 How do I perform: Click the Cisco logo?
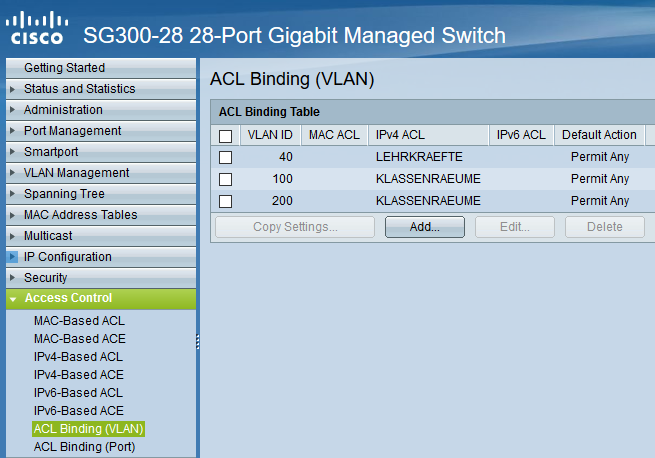pyautogui.click(x=37, y=28)
